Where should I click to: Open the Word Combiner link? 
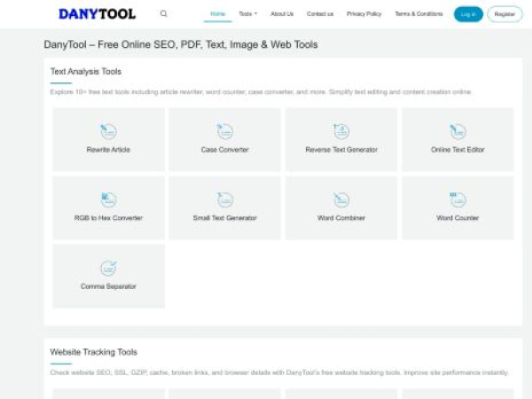(341, 218)
